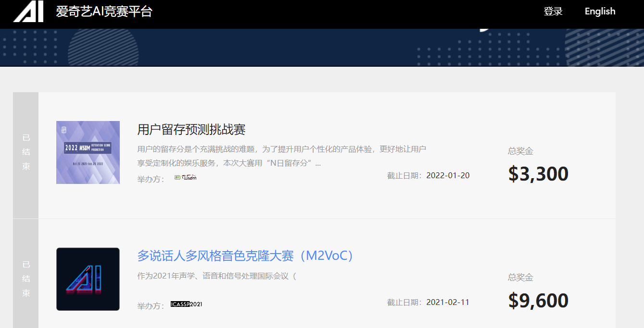This screenshot has width=644, height=328.
Task: Click deadline date 2021-02-11
Action: point(448,302)
